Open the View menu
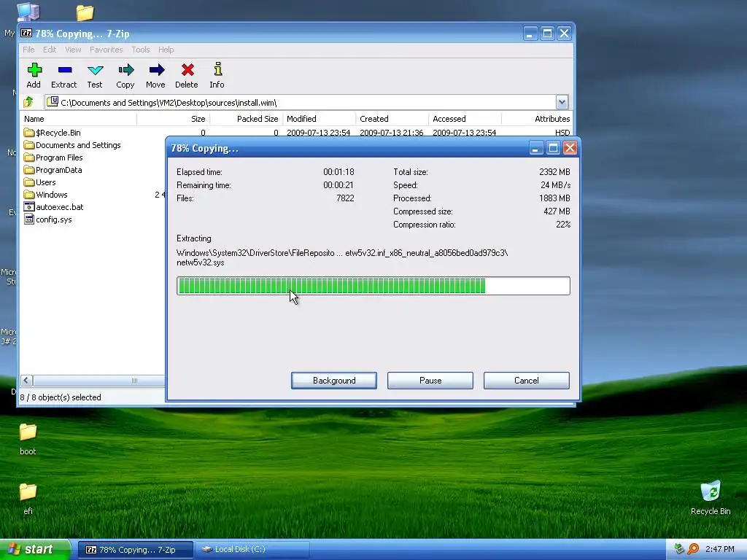Viewport: 747px width, 560px height. [x=73, y=50]
